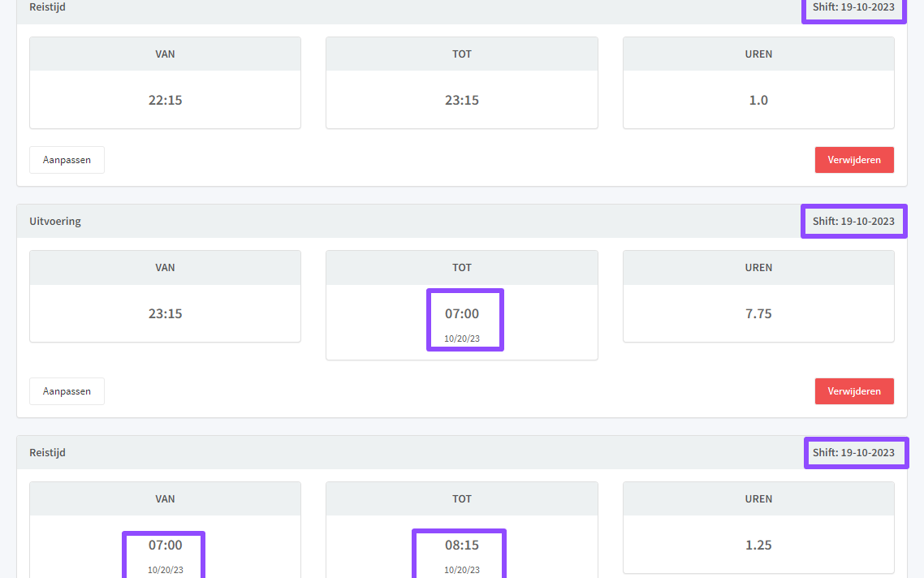Image resolution: width=924 pixels, height=578 pixels.
Task: Click the 1.25 UREN value
Action: click(758, 545)
